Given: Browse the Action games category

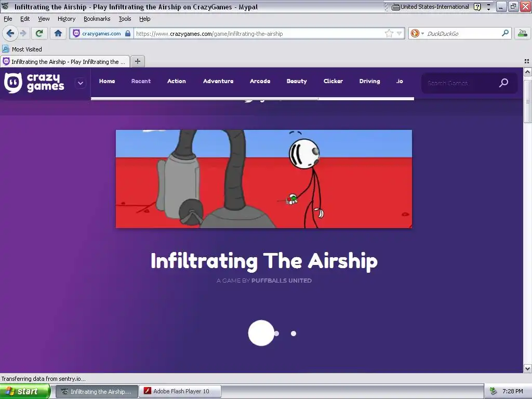Looking at the screenshot, I should coord(177,81).
